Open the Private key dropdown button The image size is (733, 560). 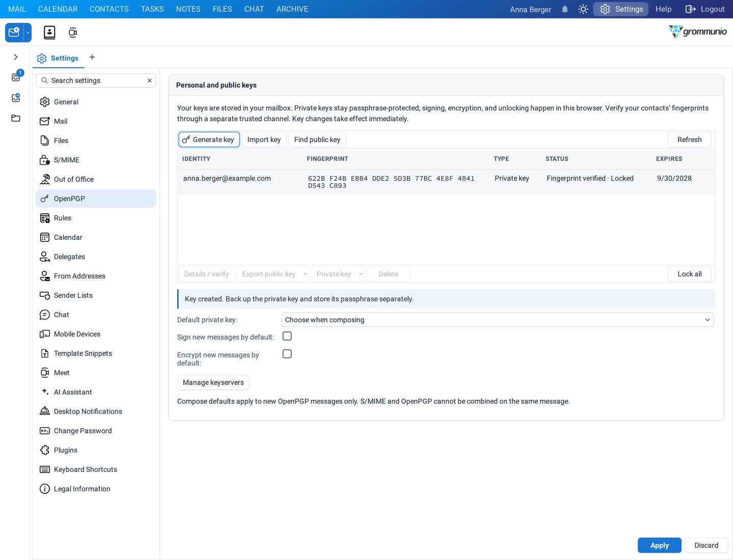[x=338, y=274]
